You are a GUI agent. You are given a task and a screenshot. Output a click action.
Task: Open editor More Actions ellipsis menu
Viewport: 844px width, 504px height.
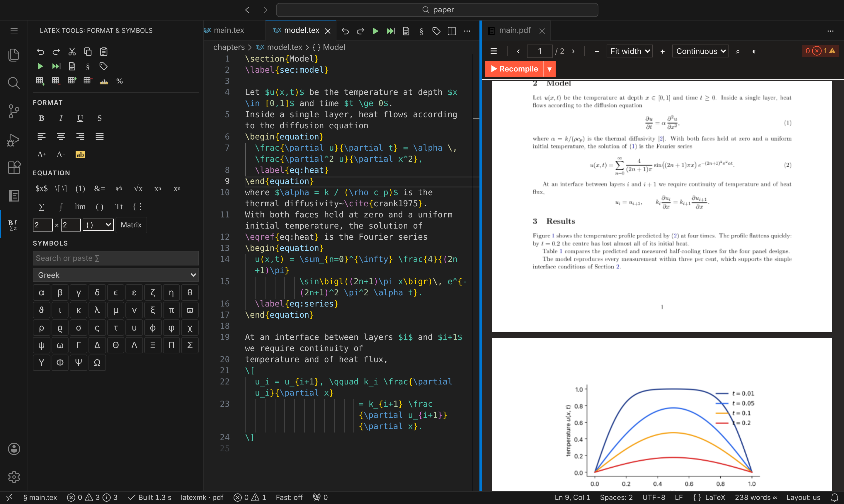click(x=467, y=31)
